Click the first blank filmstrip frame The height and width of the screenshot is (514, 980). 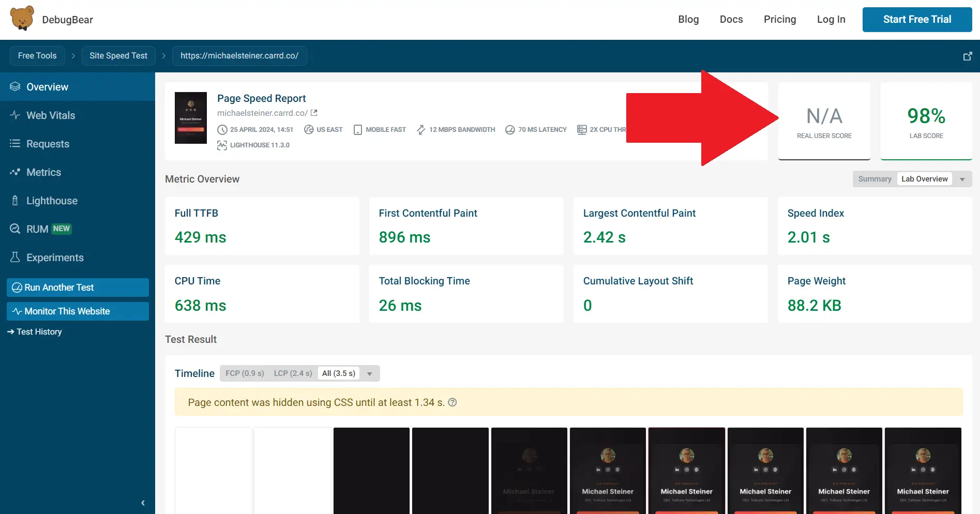coord(214,471)
